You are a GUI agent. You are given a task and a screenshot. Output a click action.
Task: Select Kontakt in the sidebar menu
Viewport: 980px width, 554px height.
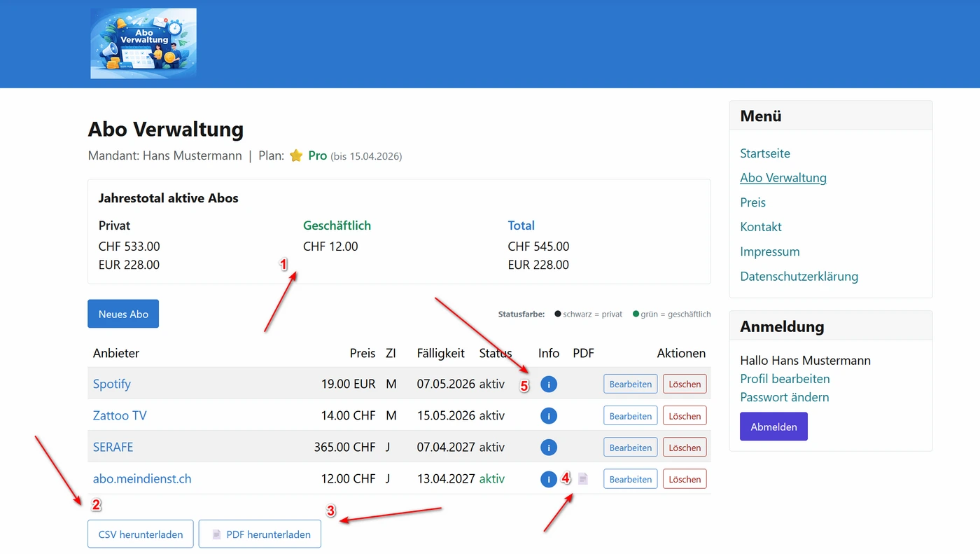(761, 227)
